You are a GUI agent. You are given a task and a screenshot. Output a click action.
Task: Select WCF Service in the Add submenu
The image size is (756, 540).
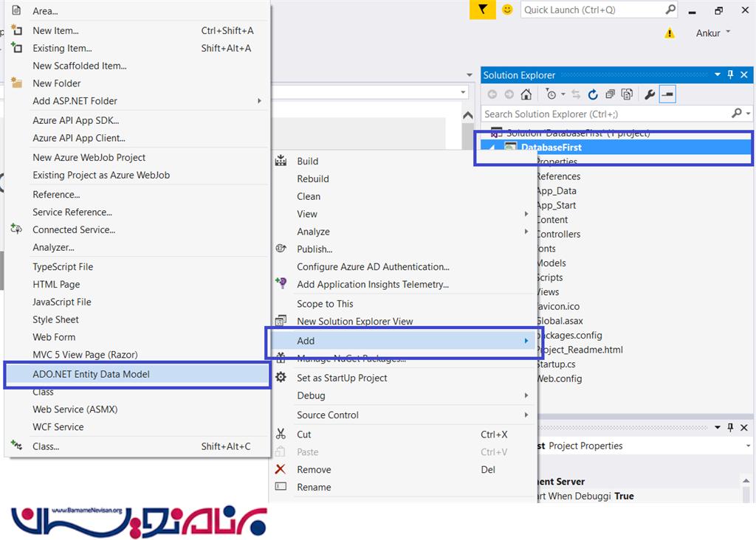[137, 427]
